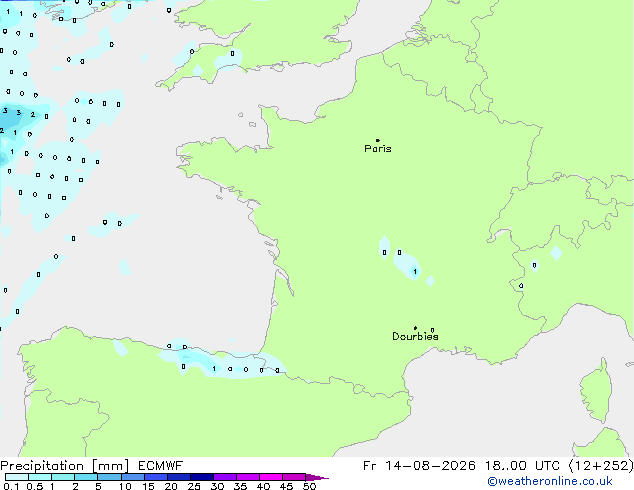Click the arrow tip beyond 50 mm on legend
The height and width of the screenshot is (490, 634).
[317, 477]
